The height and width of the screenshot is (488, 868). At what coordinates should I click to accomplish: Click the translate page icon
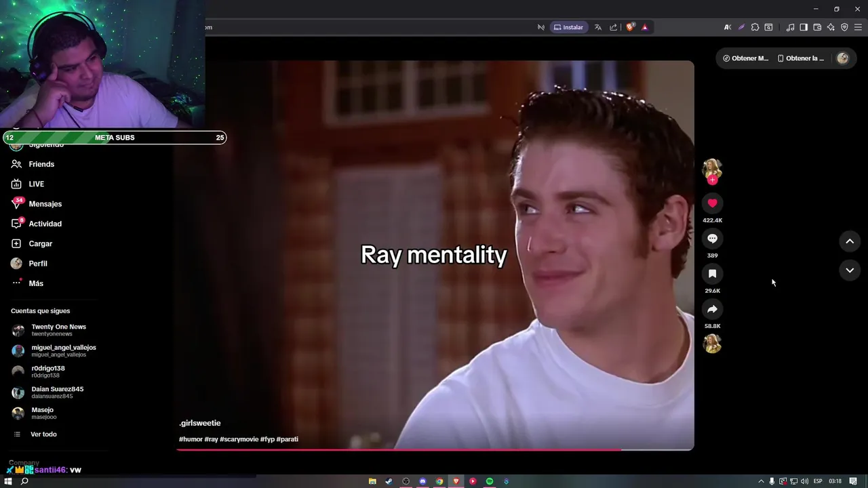pos(598,27)
